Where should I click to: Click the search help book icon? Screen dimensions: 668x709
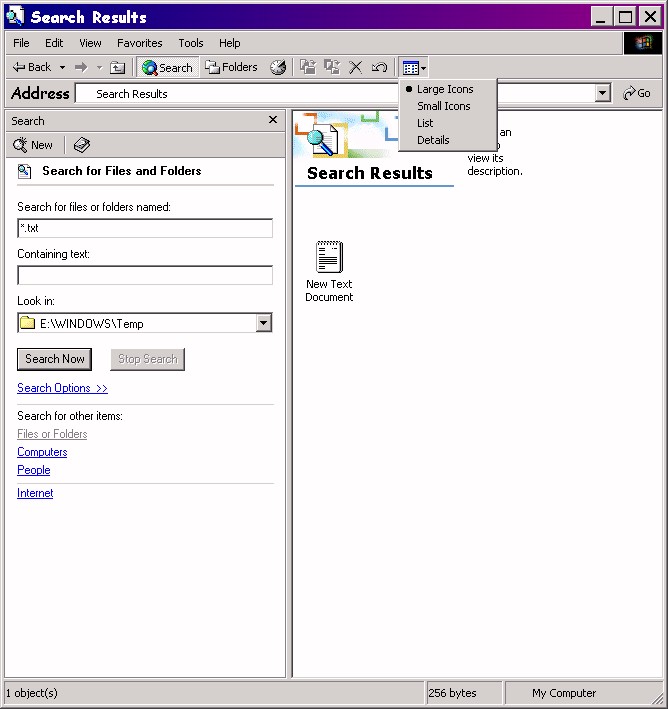[x=82, y=145]
